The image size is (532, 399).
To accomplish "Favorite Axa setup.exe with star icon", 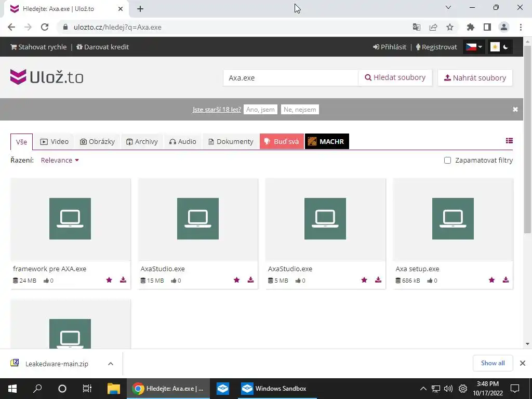I will point(491,280).
